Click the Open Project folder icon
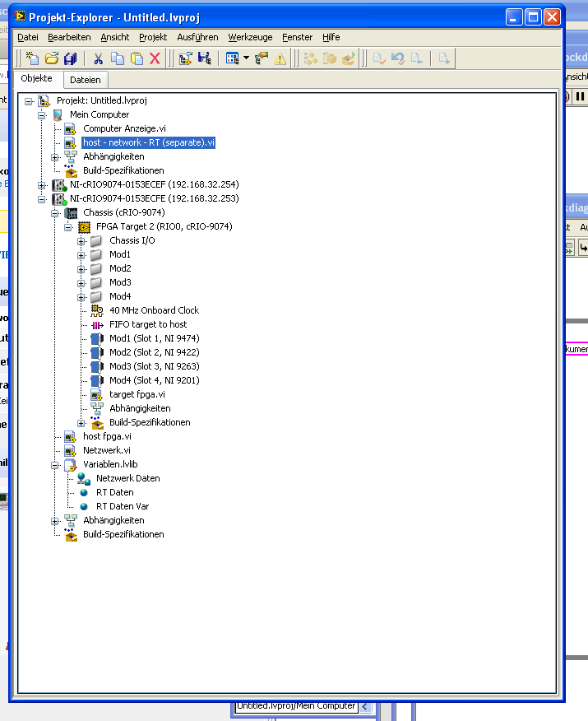 [x=51, y=58]
